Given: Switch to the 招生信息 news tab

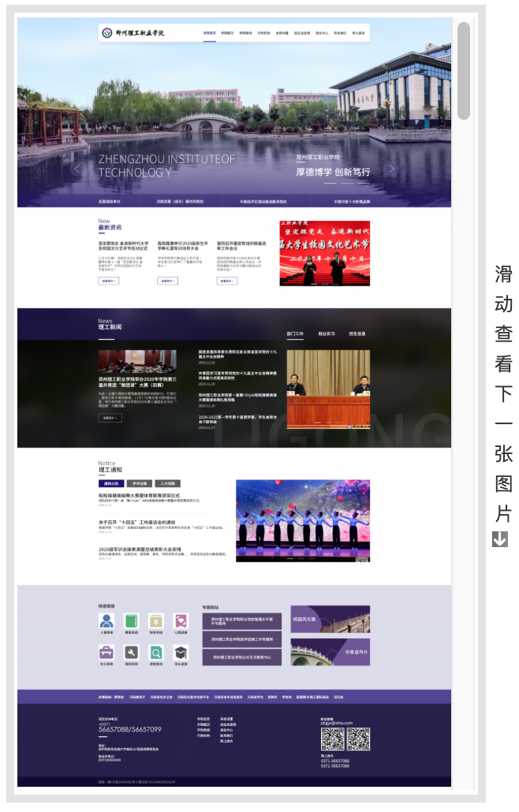Looking at the screenshot, I should pyautogui.click(x=357, y=333).
